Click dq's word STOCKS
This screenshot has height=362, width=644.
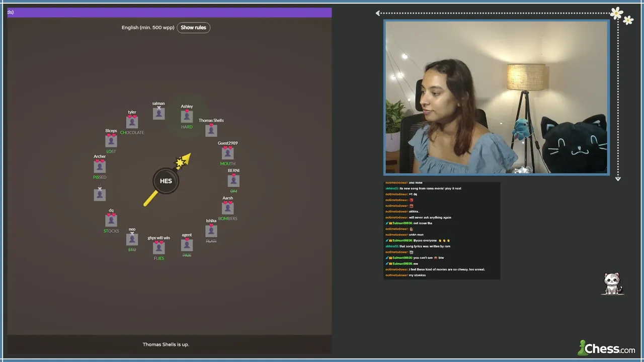(111, 231)
